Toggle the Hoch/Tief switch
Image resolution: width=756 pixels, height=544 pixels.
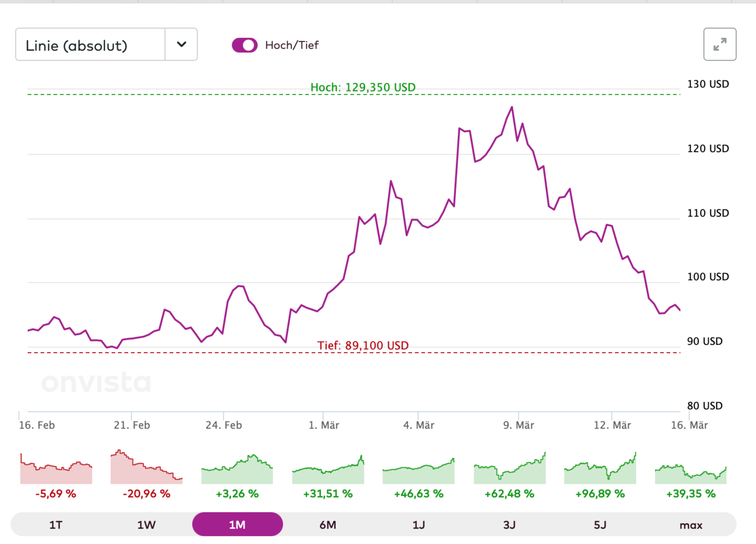coord(245,45)
